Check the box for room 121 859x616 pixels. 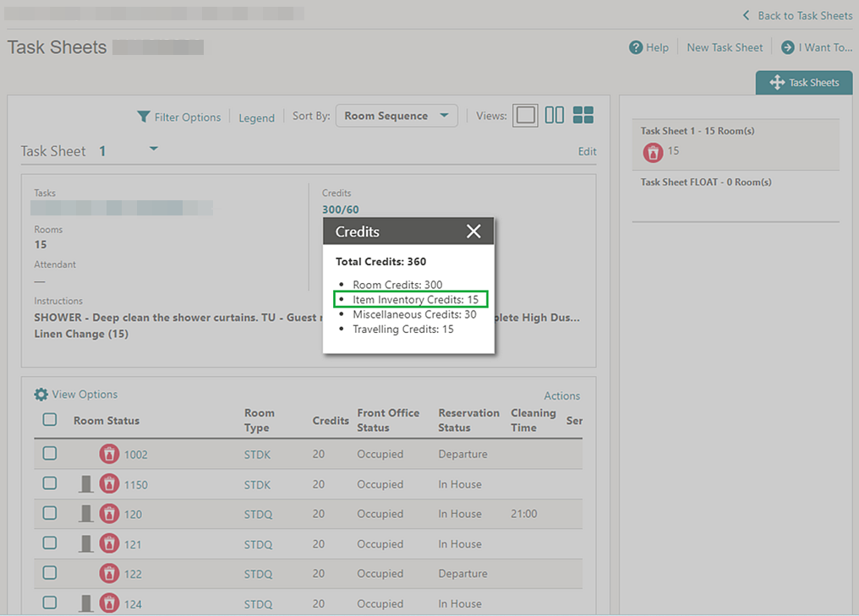(50, 543)
